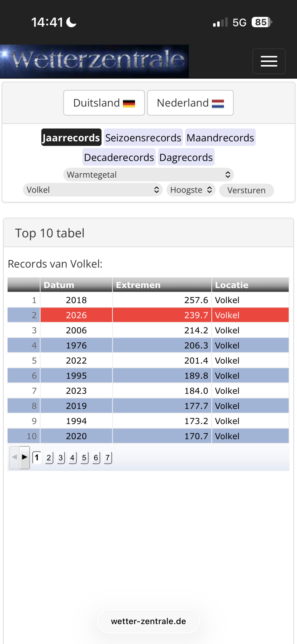Switch to the Seizoensrecords tab
297x644 pixels.
143,137
